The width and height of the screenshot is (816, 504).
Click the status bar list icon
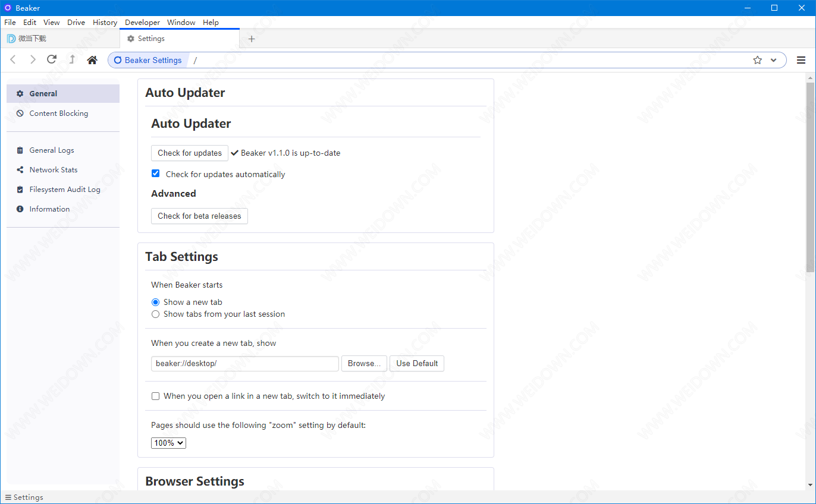pos(8,497)
